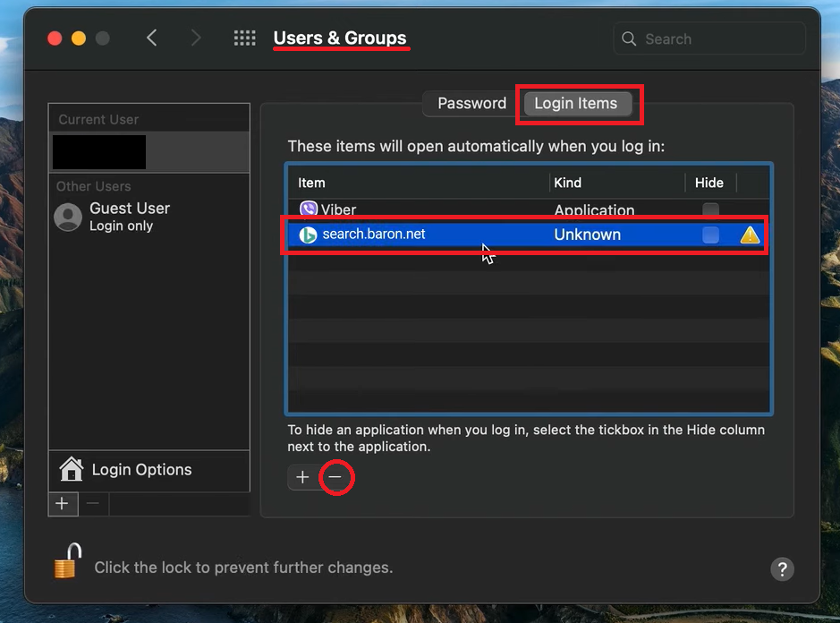Open Login Options

click(x=148, y=470)
